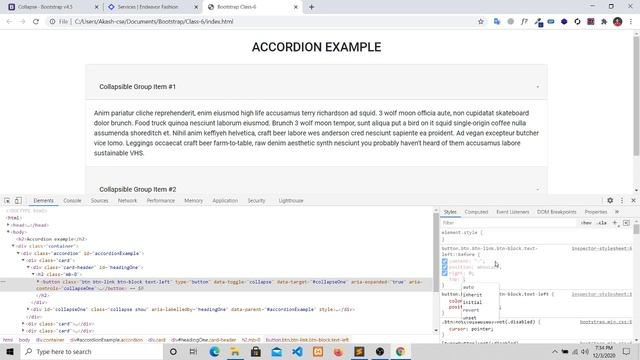This screenshot has height=360, width=640.
Task: Close the Bootstrap Class-6 tab
Action: [296, 7]
